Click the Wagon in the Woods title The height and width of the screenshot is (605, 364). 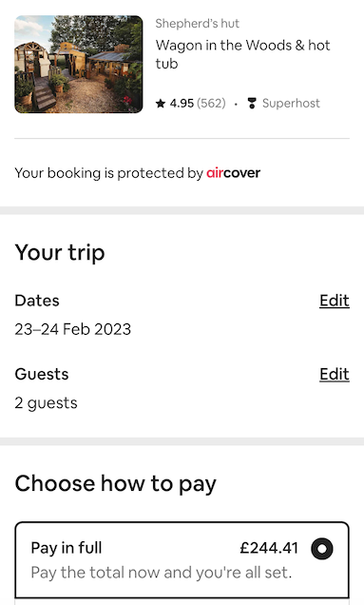(243, 54)
